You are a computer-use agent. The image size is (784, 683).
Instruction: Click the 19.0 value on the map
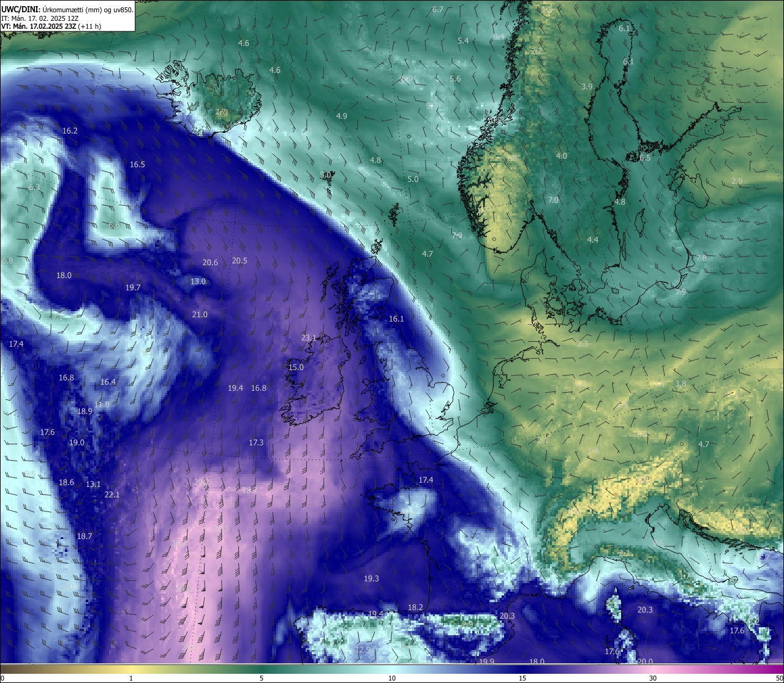coord(77,442)
